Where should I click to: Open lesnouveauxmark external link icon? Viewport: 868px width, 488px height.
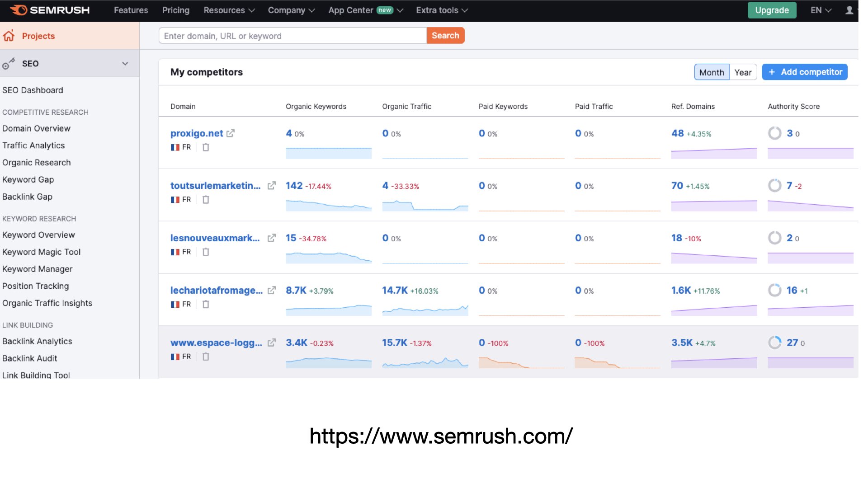(271, 238)
